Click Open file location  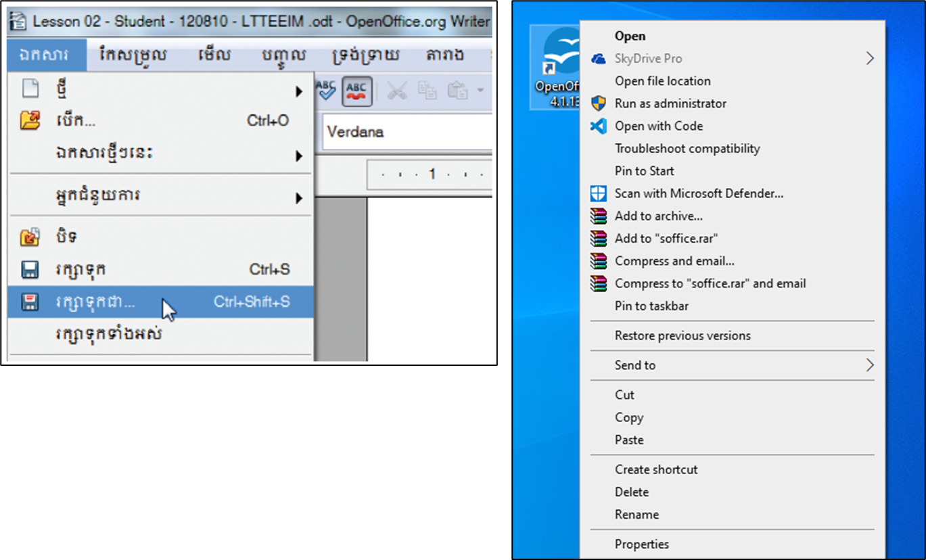662,81
